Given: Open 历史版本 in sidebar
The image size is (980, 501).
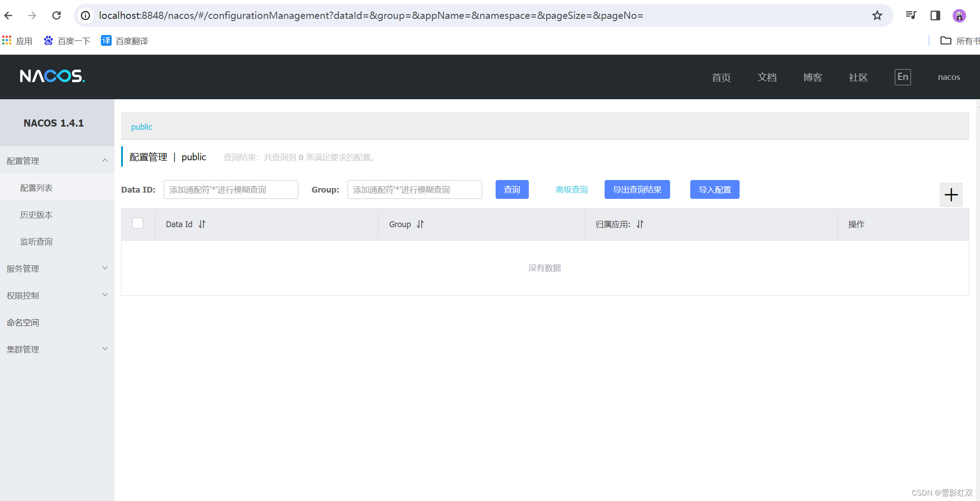Looking at the screenshot, I should coord(36,215).
